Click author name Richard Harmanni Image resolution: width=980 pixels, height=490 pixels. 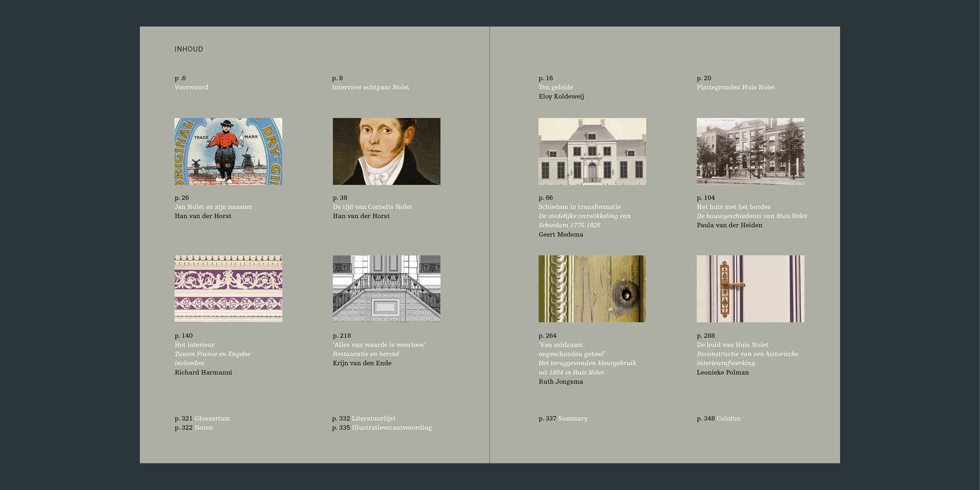pos(204,372)
